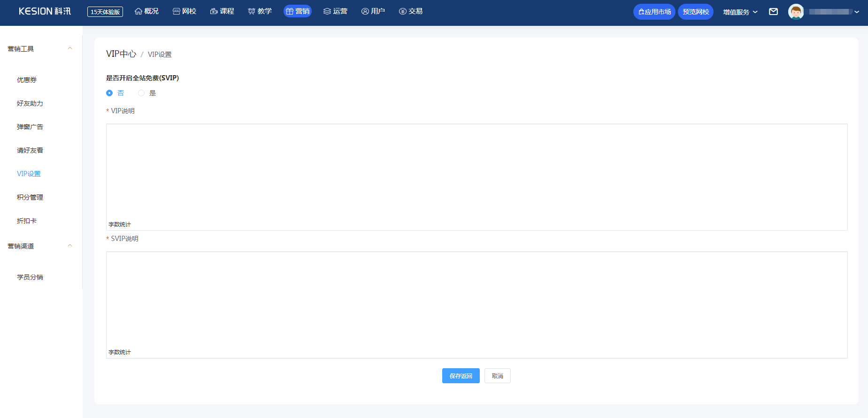Image resolution: width=868 pixels, height=418 pixels.
Task: Select 否 radio for SVIP free access
Action: pyautogui.click(x=109, y=93)
